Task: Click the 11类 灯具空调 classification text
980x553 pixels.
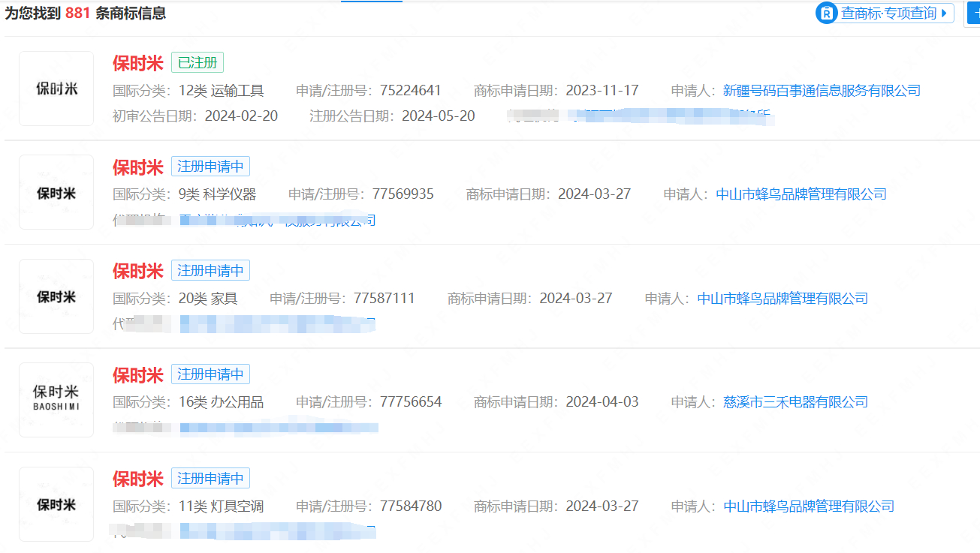Action: click(x=222, y=506)
